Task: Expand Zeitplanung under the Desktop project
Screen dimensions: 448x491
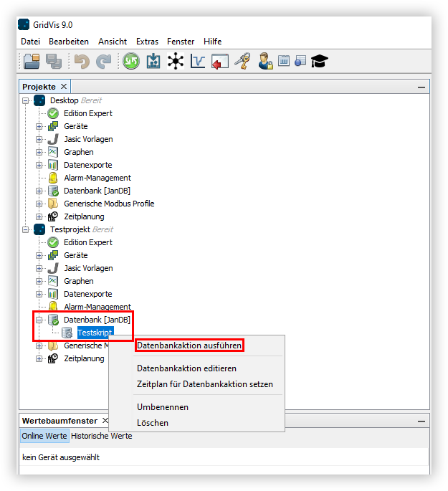Action: 39,216
